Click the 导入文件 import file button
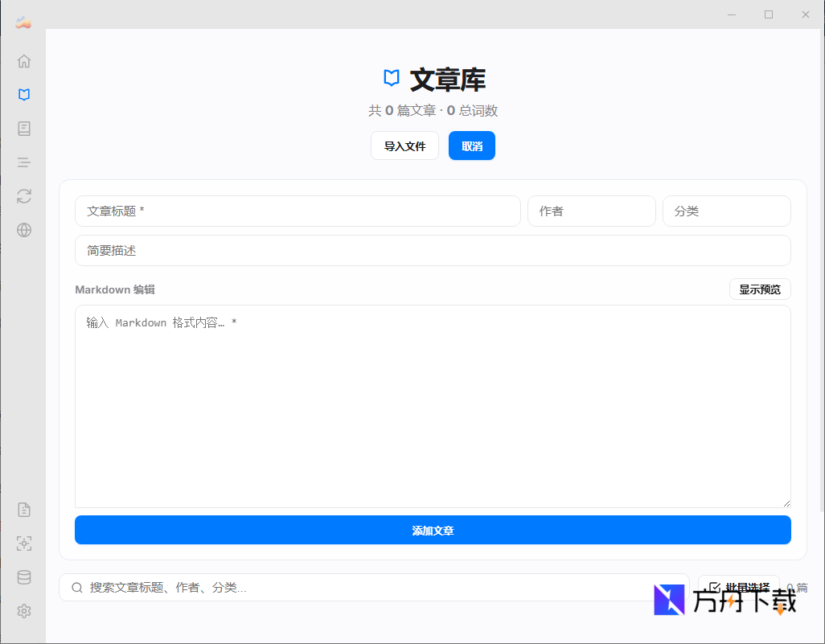825x644 pixels. tap(404, 146)
